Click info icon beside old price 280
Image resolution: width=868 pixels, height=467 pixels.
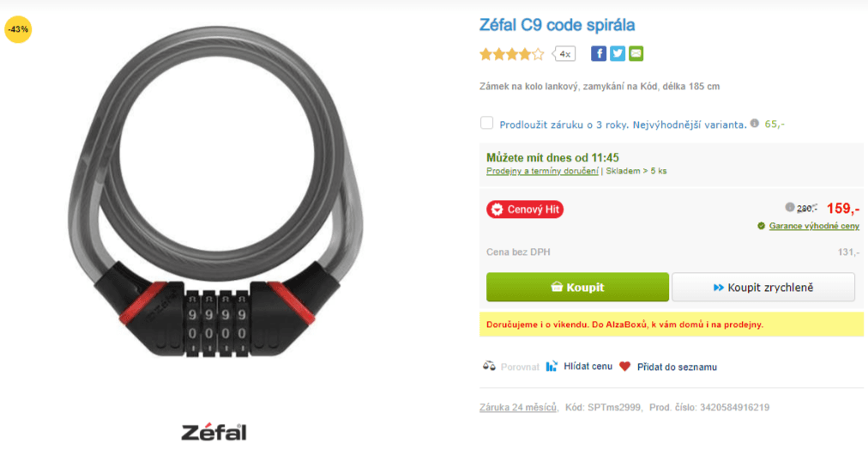point(789,207)
